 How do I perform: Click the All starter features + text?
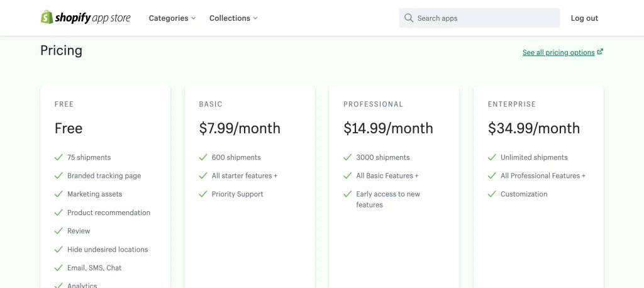pyautogui.click(x=245, y=176)
